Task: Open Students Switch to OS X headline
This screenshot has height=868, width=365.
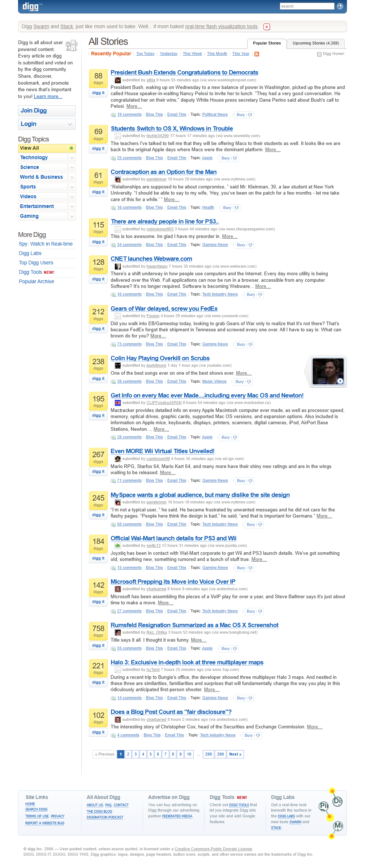Action: [x=172, y=129]
